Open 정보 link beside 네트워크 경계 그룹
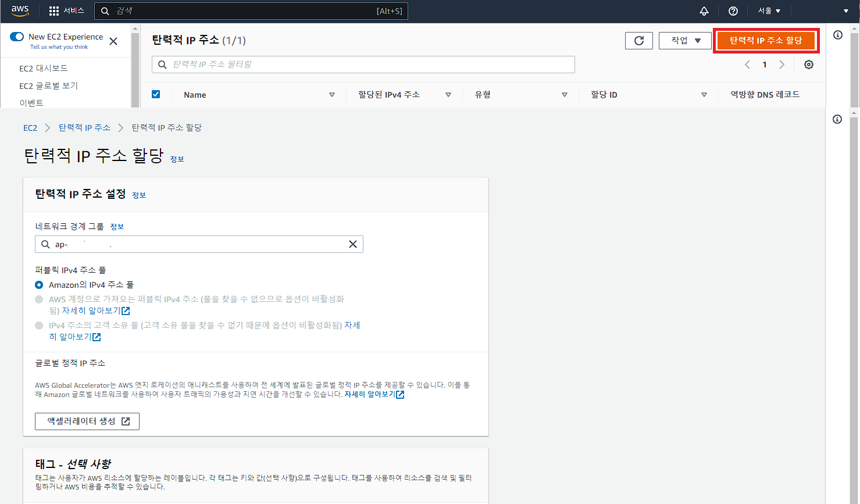The image size is (860, 504). point(117,227)
